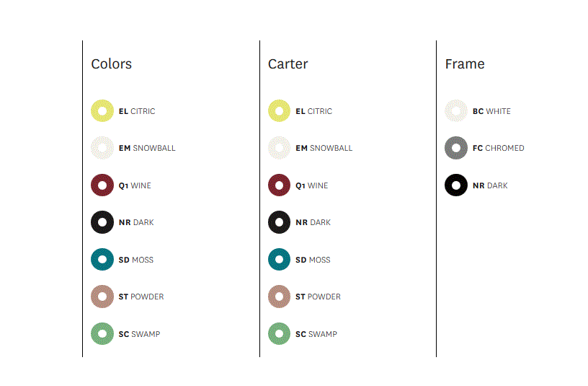Viewport: 588px width, 386px height.
Task: Pick the ST Powder swatch under Colors
Action: [x=102, y=297]
